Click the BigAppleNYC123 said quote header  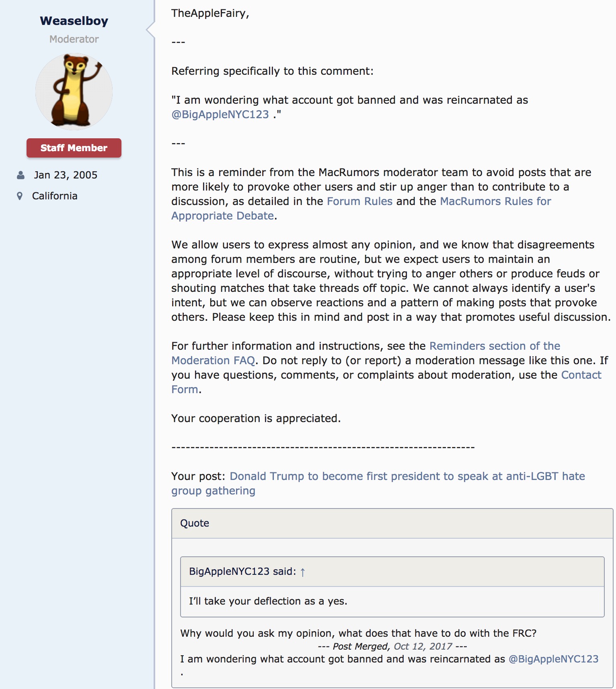click(392, 572)
